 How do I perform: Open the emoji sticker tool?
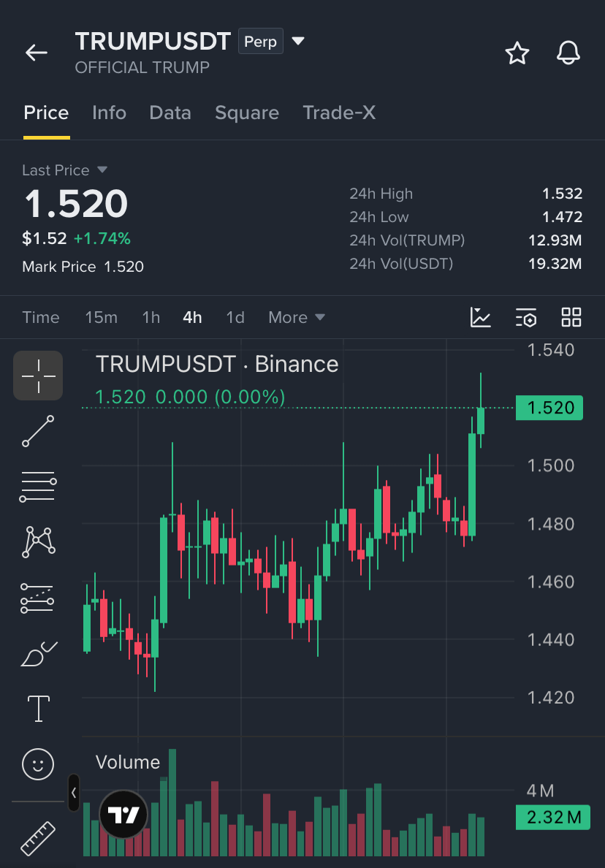click(38, 764)
